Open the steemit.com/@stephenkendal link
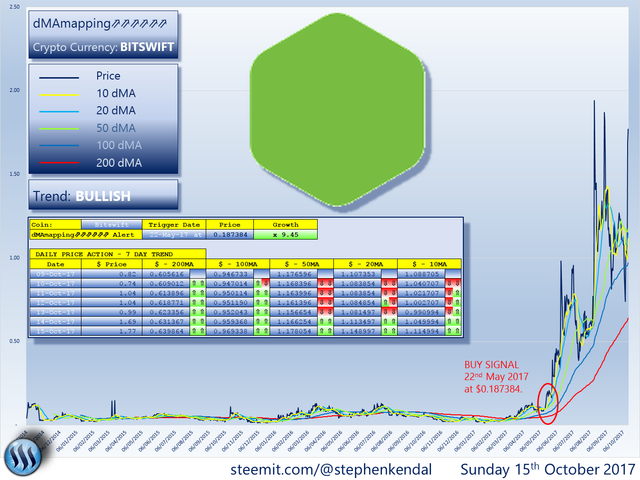Image resolution: width=640 pixels, height=480 pixels. pos(331,469)
